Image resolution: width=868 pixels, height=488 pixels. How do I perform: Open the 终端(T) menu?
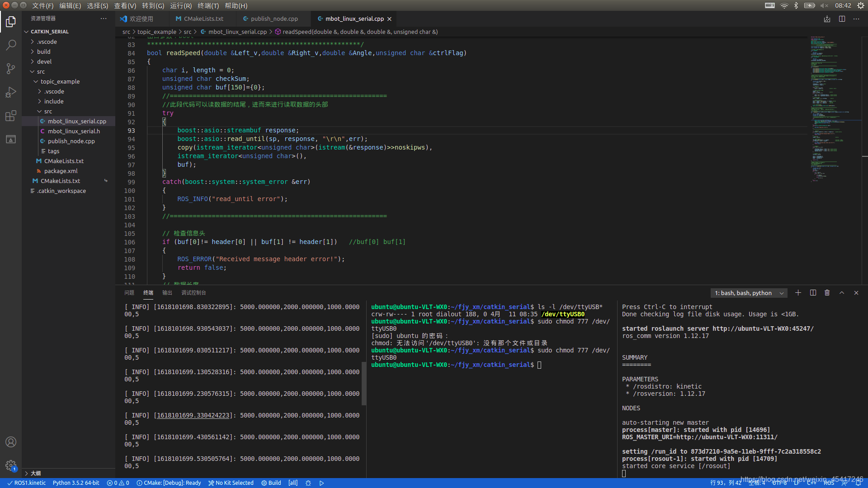(x=208, y=5)
